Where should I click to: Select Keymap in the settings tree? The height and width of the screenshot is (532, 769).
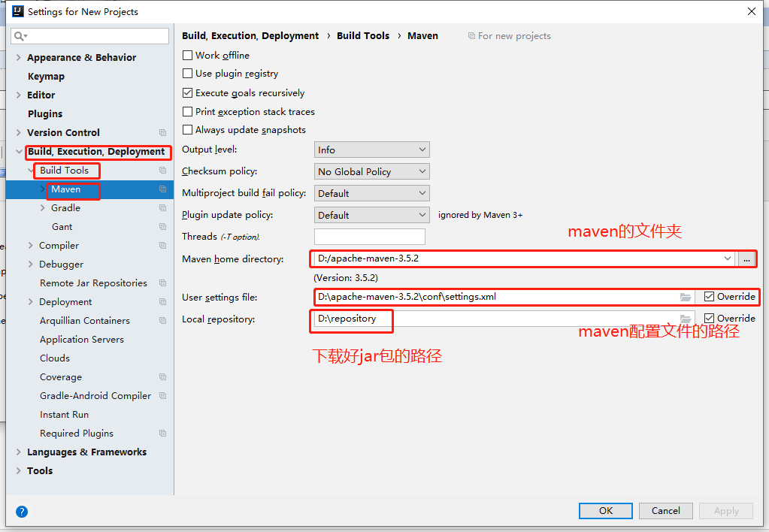pyautogui.click(x=46, y=77)
